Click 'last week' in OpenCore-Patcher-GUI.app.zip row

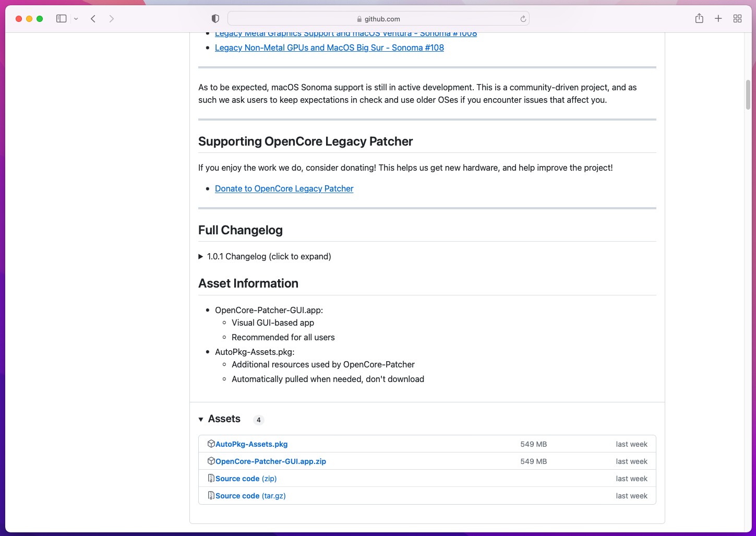click(x=631, y=461)
